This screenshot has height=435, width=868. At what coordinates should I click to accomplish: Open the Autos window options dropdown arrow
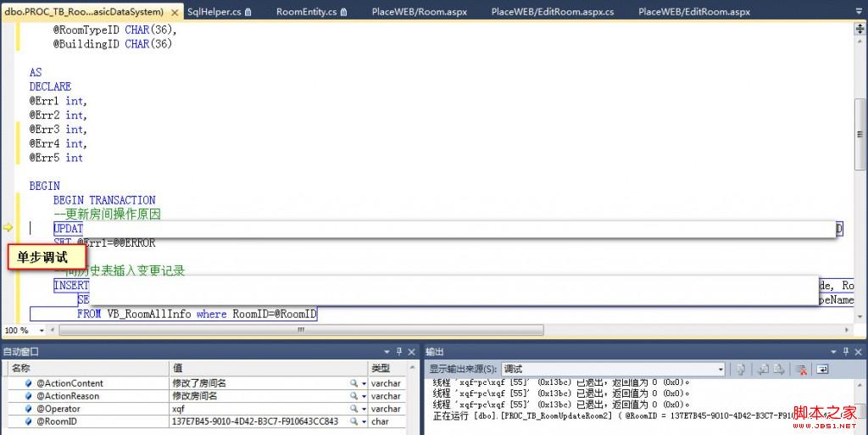tap(387, 351)
